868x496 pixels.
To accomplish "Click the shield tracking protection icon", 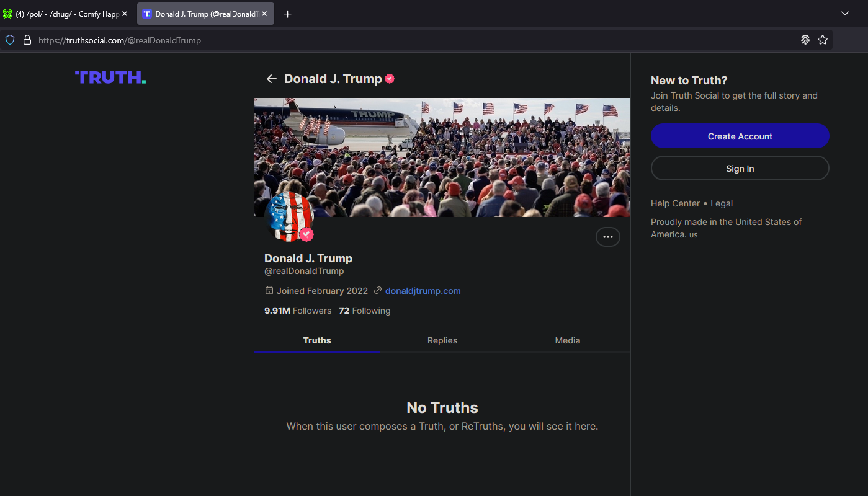I will click(10, 40).
